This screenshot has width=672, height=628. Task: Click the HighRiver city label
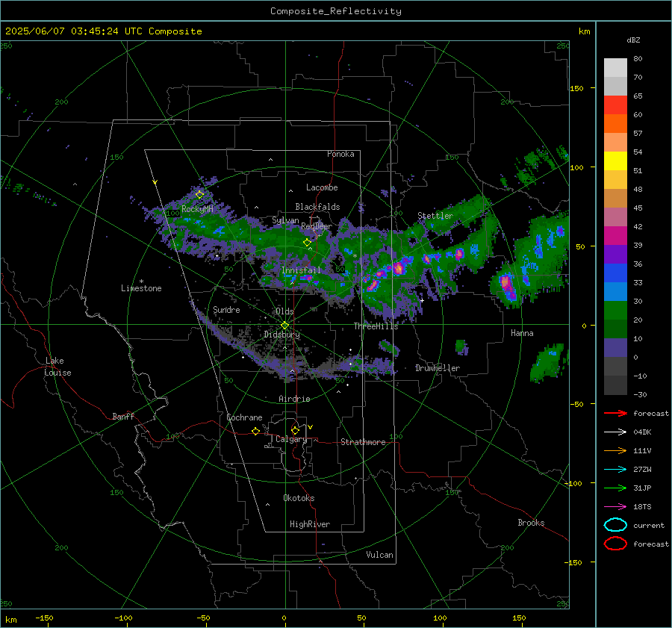310,524
